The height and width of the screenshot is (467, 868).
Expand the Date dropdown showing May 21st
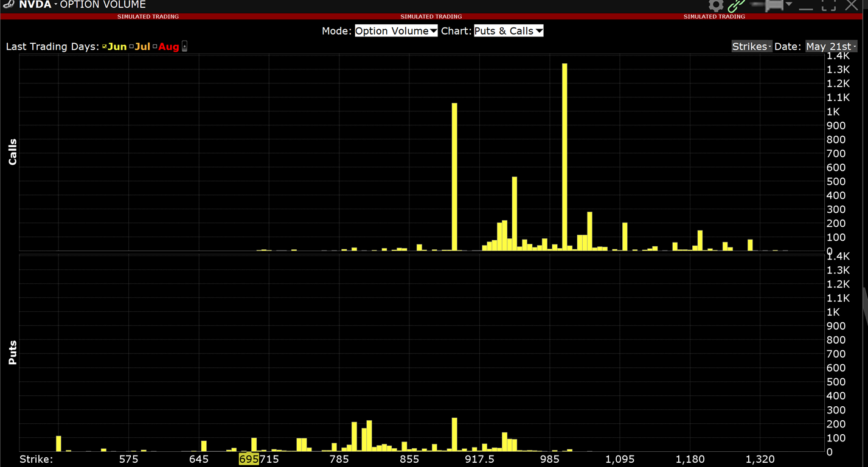coord(831,47)
